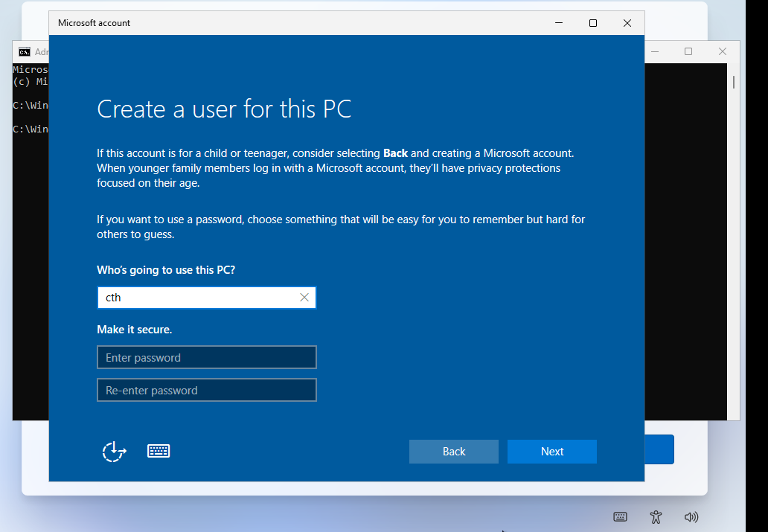Focus the 'Who's going to use this PC' field
Image resolution: width=768 pixels, height=532 pixels.
tap(207, 298)
